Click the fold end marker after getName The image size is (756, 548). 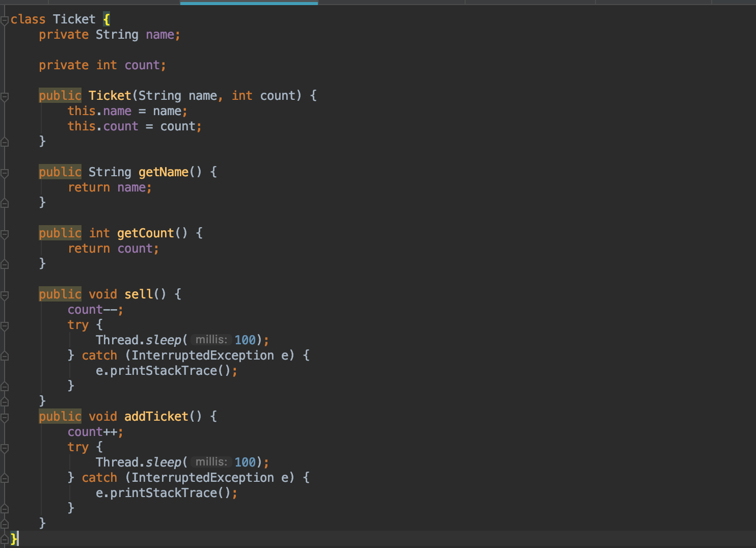[5, 203]
